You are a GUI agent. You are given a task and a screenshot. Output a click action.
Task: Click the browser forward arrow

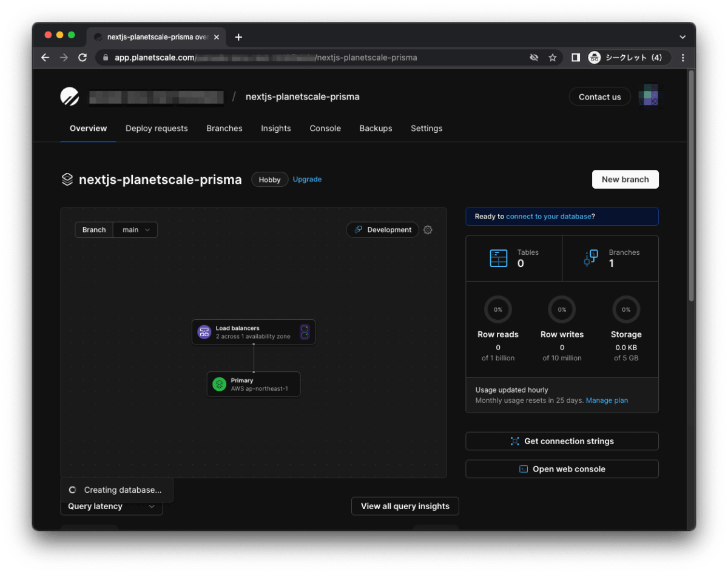click(x=64, y=58)
